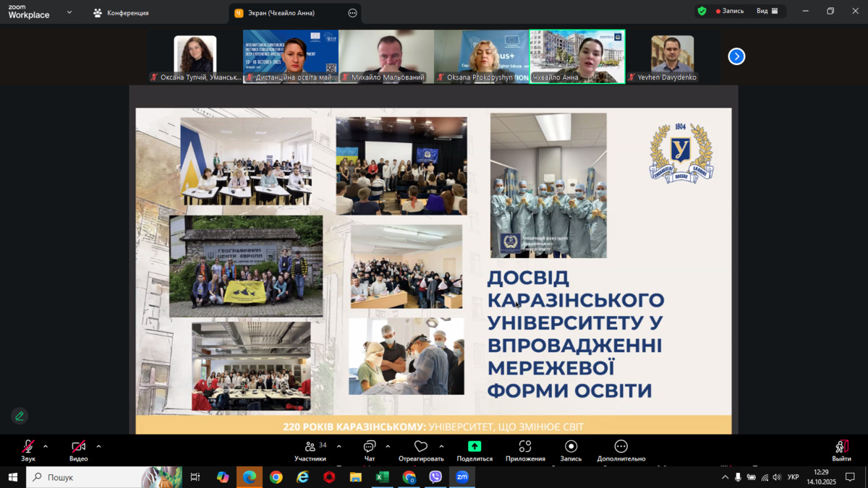Turn on camera with Видео button

(78, 447)
